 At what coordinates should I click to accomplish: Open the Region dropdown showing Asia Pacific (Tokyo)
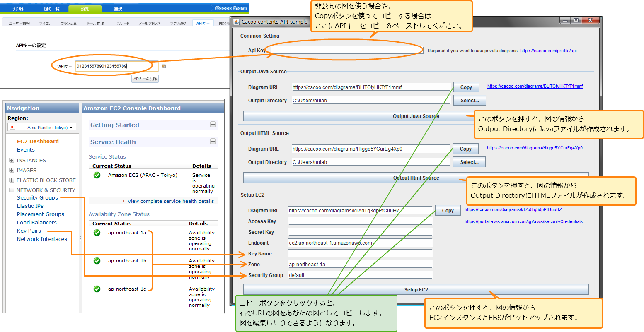(42, 128)
